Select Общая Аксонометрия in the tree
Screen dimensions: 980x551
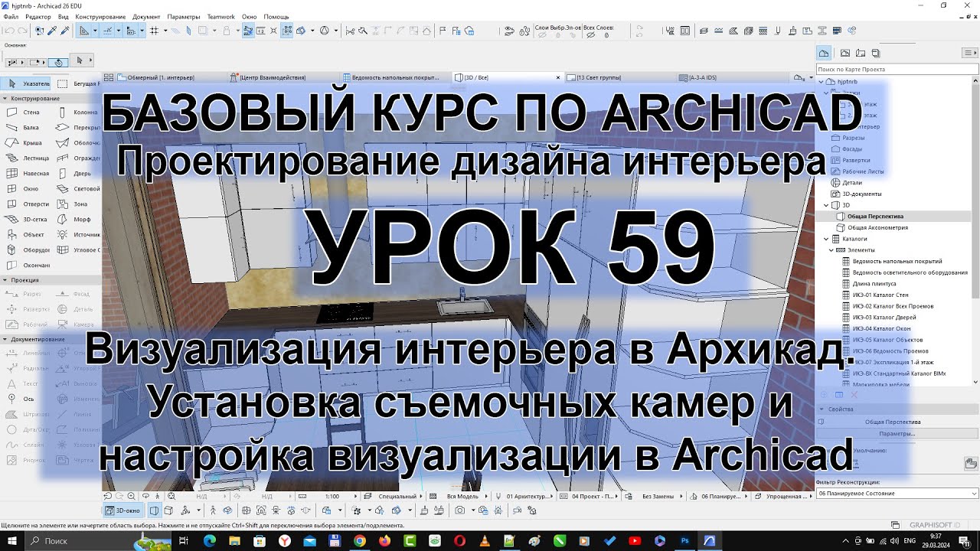[877, 227]
